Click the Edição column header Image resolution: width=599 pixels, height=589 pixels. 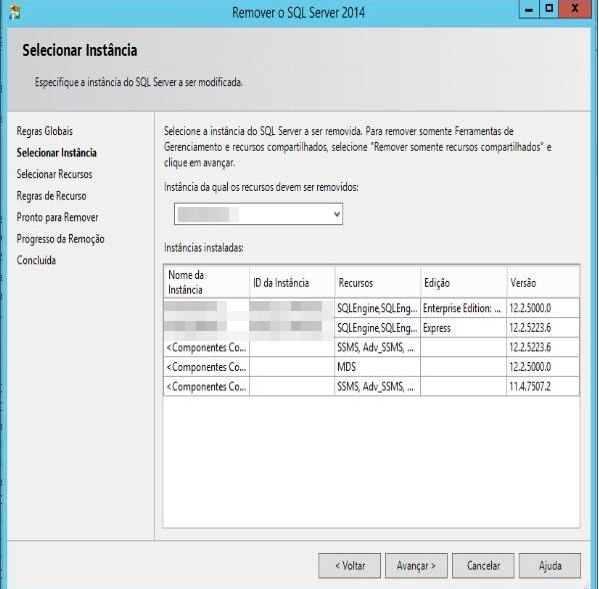click(463, 283)
